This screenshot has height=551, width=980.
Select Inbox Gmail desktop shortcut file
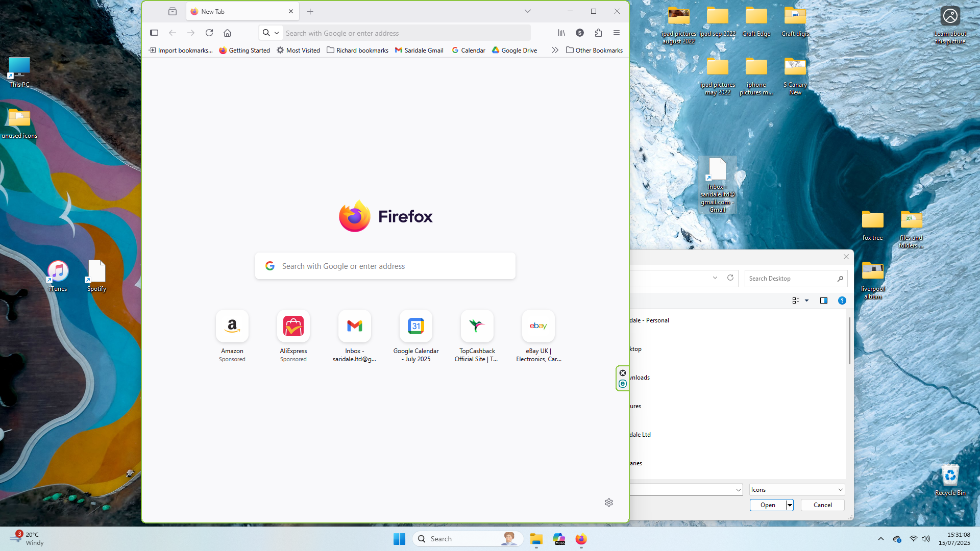pyautogui.click(x=717, y=185)
